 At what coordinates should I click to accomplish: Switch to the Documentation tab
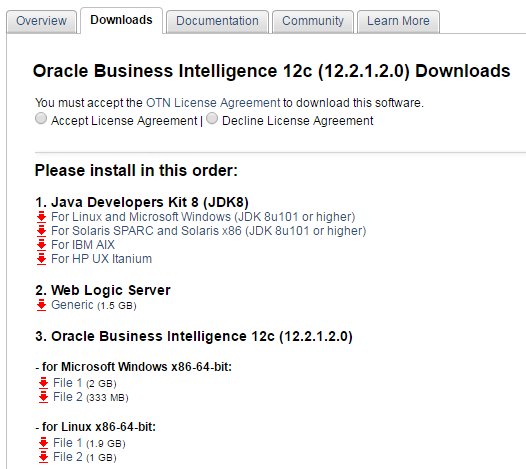(x=217, y=21)
